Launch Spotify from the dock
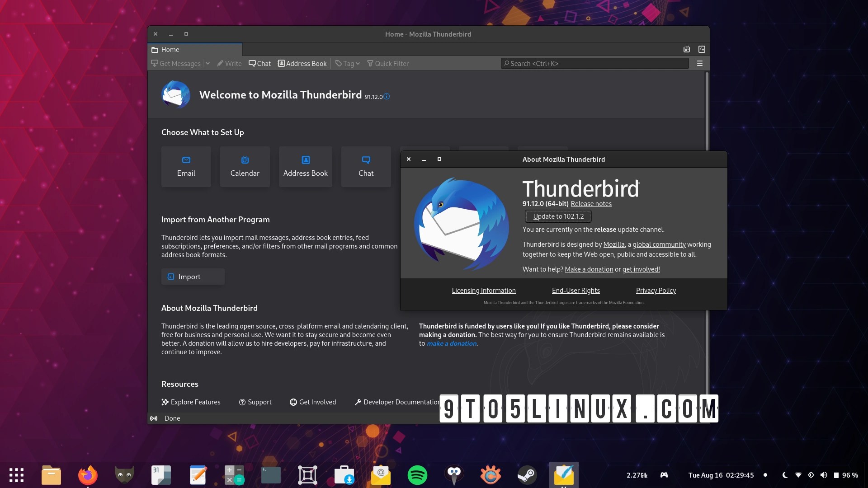The width and height of the screenshot is (868, 488). coord(417,475)
